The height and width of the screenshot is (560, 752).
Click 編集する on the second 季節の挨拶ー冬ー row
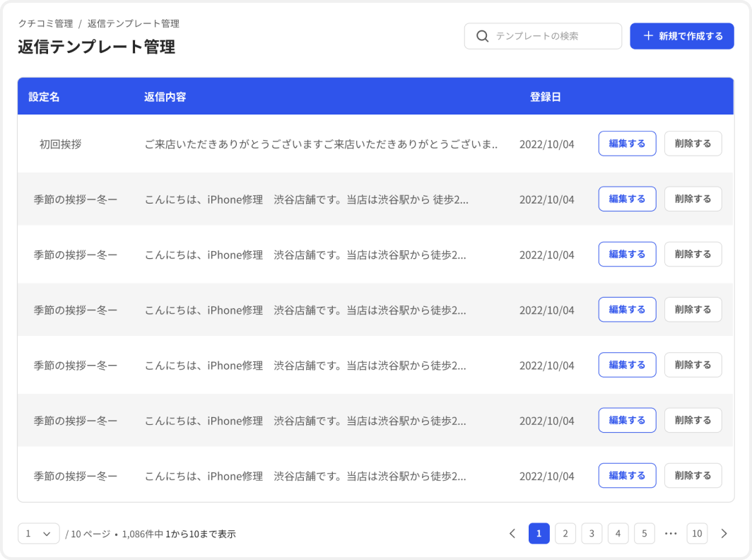tap(627, 254)
